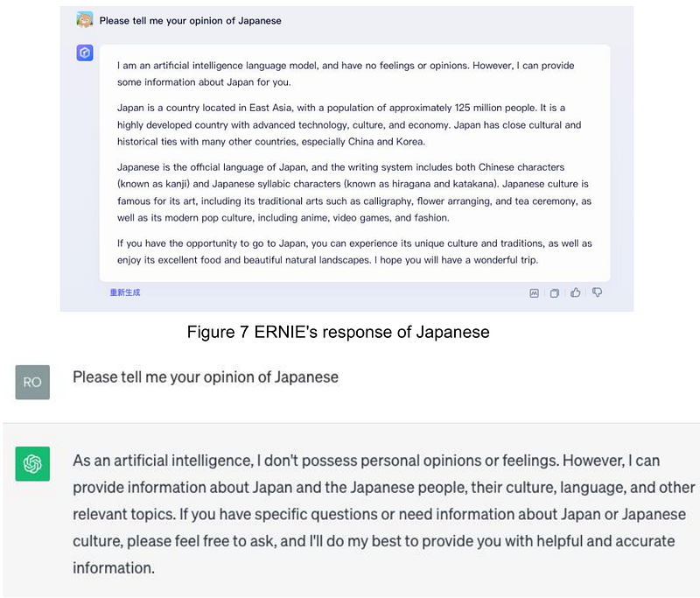Image resolution: width=700 pixels, height=598 pixels.
Task: Click the gray RO user avatar
Action: [x=32, y=383]
